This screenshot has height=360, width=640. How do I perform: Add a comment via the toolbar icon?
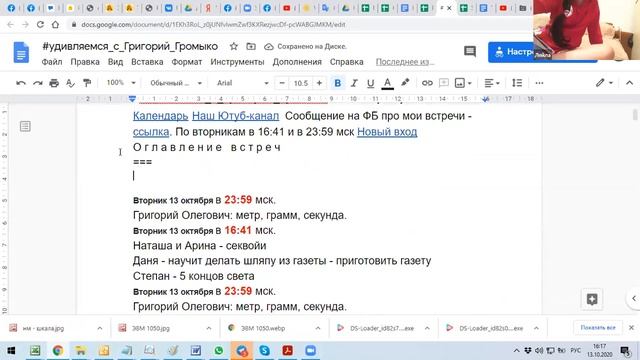click(444, 83)
